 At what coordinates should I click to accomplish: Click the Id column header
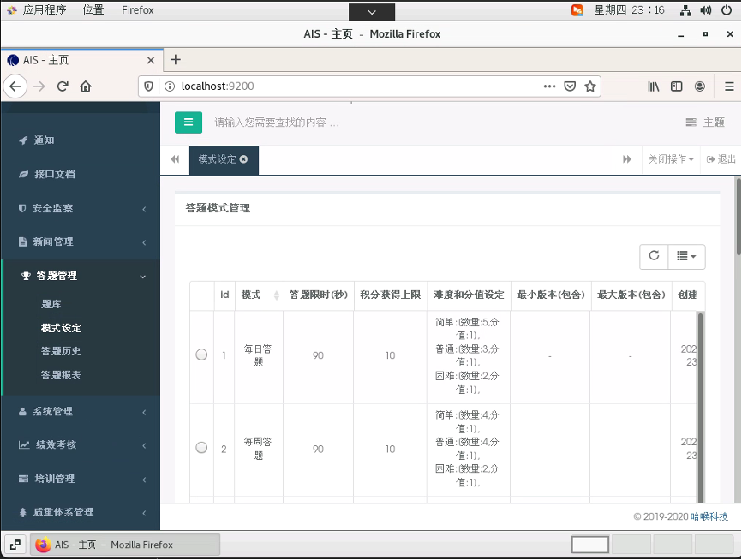pos(224,295)
